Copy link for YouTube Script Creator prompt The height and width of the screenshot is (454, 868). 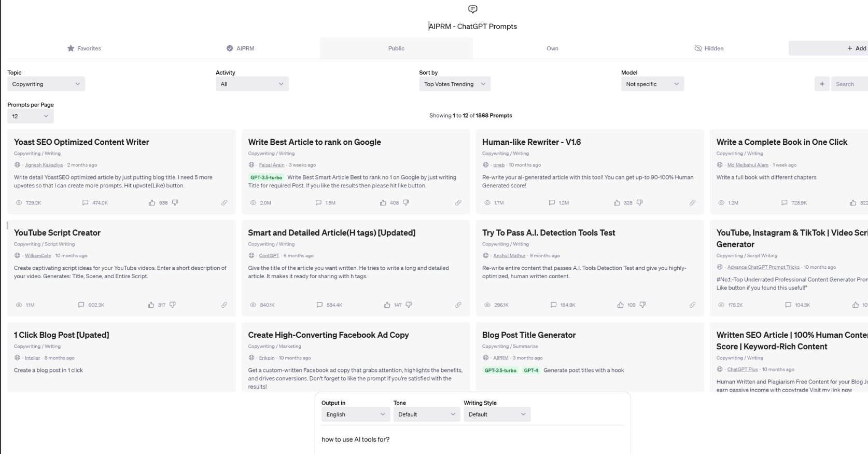[x=224, y=305]
